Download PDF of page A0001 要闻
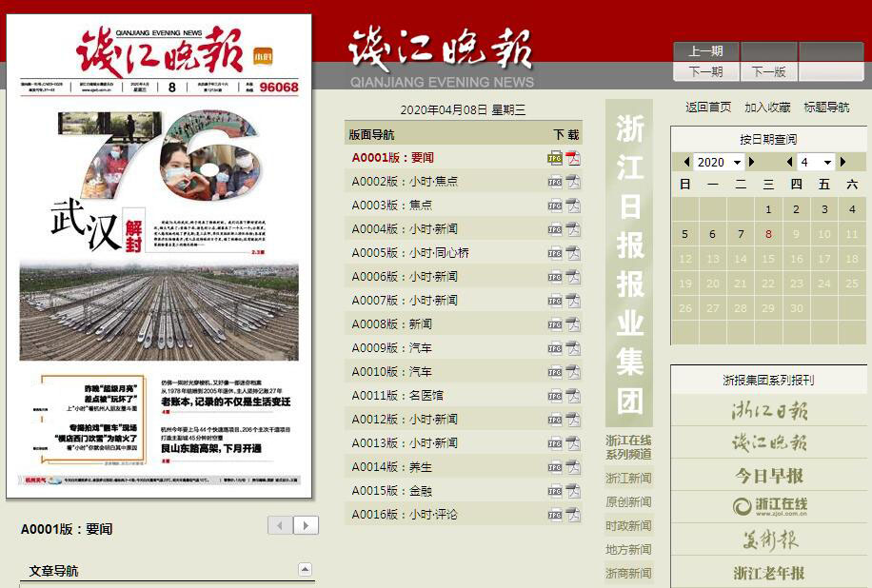The height and width of the screenshot is (588, 872). pyautogui.click(x=573, y=158)
